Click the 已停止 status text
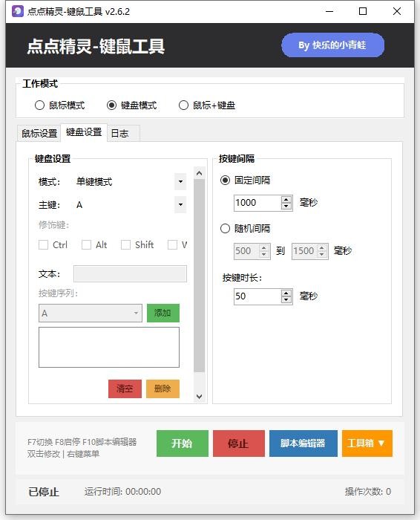 [44, 492]
